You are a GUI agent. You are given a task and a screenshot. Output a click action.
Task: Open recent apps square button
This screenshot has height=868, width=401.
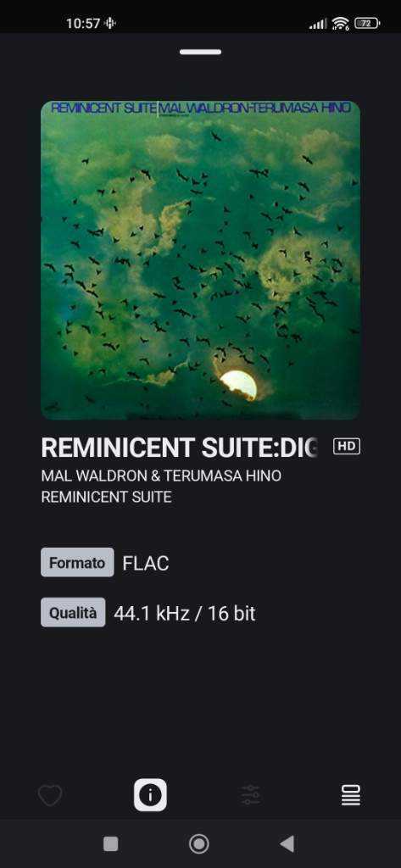click(x=111, y=843)
